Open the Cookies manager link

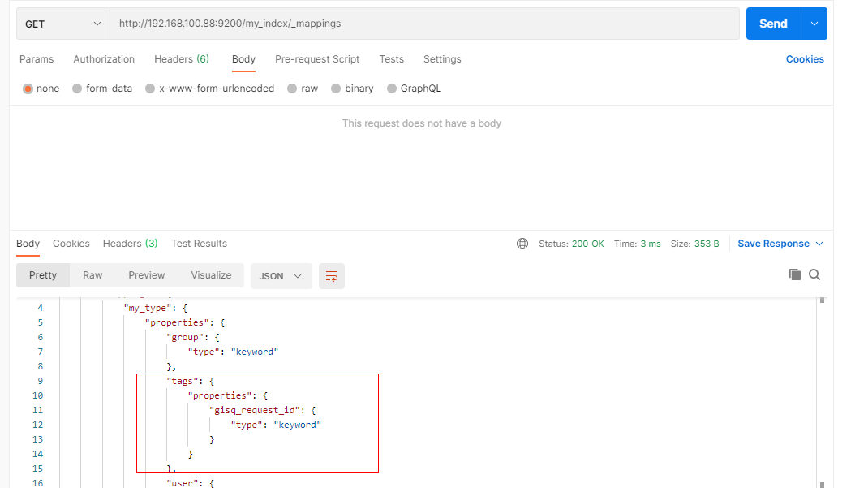804,59
